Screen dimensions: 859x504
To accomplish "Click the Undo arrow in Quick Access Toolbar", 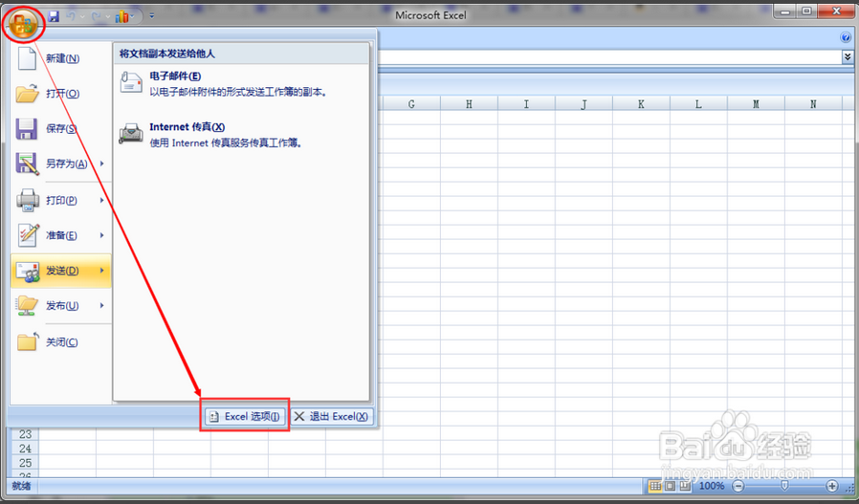I will (x=71, y=16).
